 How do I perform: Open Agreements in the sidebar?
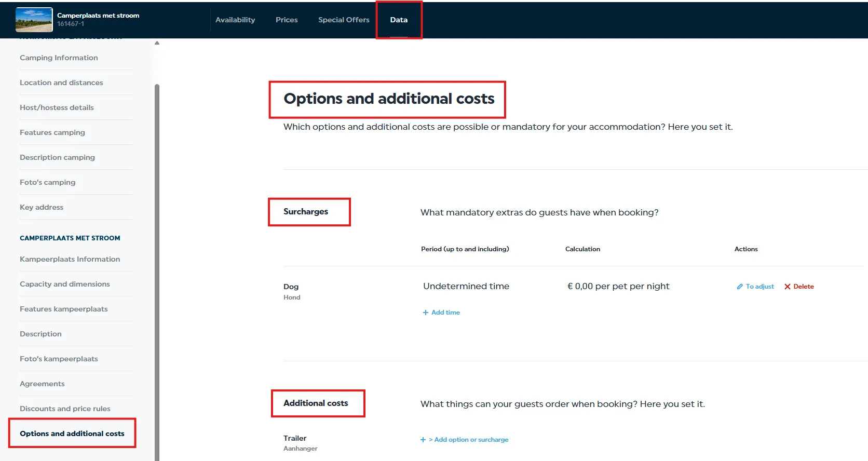pos(42,384)
